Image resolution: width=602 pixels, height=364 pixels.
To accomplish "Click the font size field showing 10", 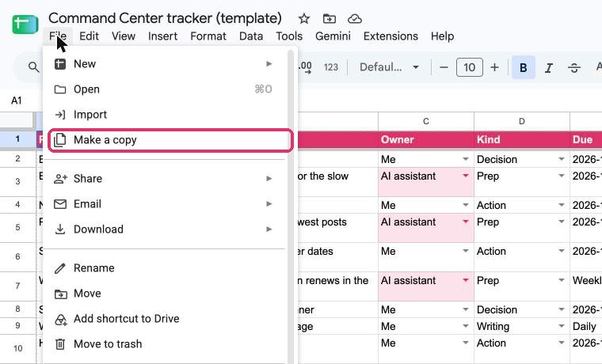I will pos(469,67).
